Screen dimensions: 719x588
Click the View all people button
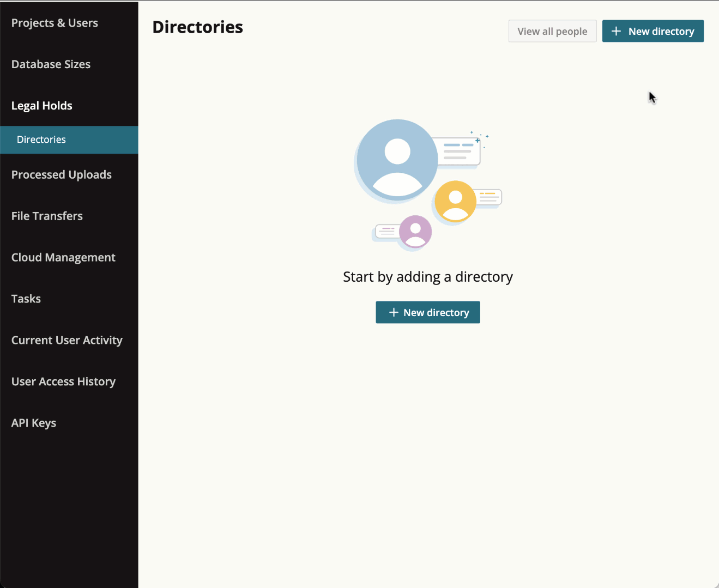click(552, 31)
